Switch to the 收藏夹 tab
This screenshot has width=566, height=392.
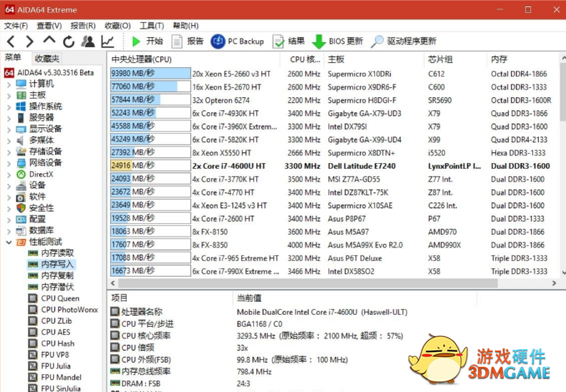tap(47, 59)
